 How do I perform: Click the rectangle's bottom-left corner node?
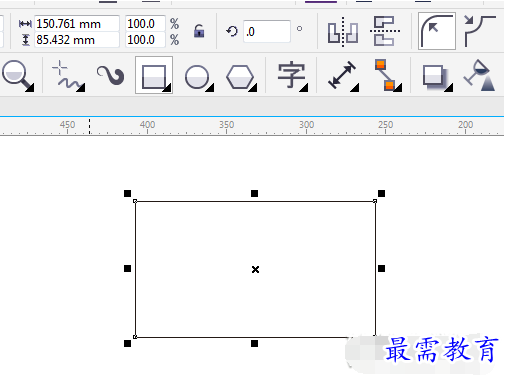click(x=135, y=337)
